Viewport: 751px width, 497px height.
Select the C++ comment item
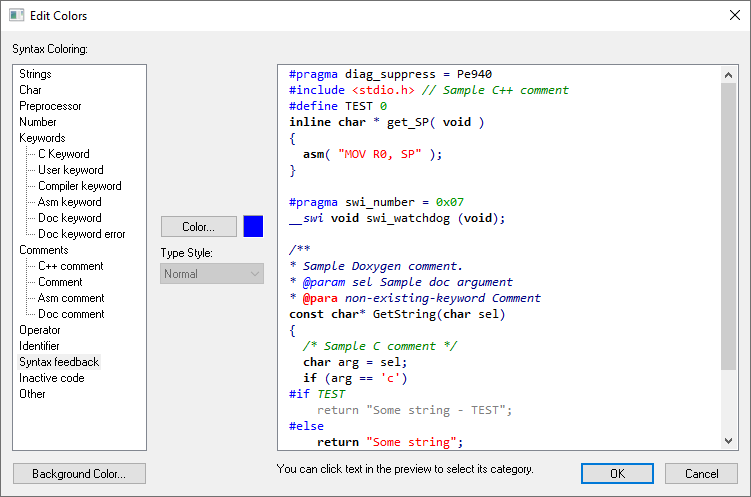coord(70,266)
